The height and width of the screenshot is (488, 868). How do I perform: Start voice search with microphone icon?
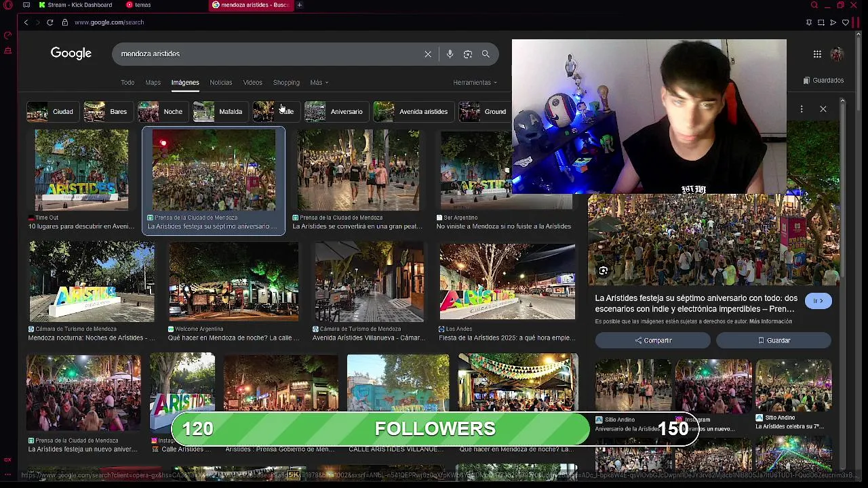pos(450,54)
